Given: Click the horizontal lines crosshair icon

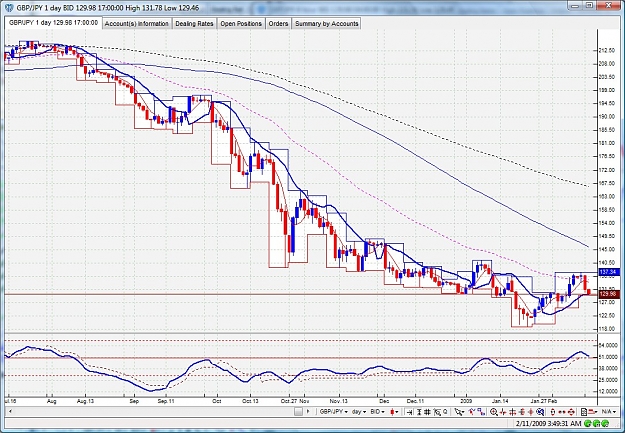Looking at the screenshot, I should 521,412.
